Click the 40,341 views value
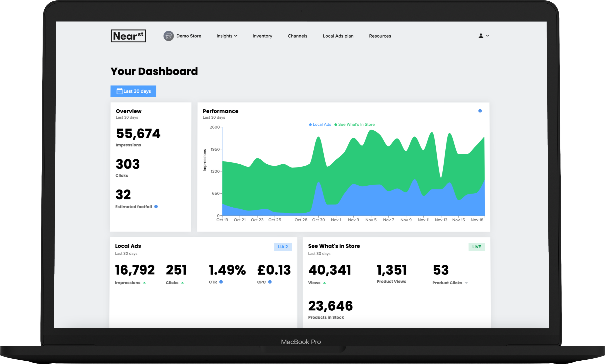 coord(330,270)
